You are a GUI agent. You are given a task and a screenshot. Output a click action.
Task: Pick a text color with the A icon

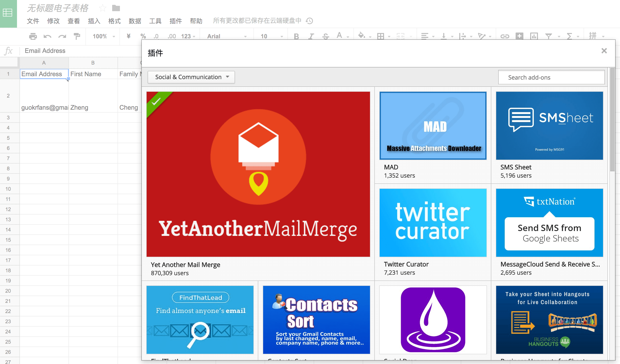[x=340, y=36]
